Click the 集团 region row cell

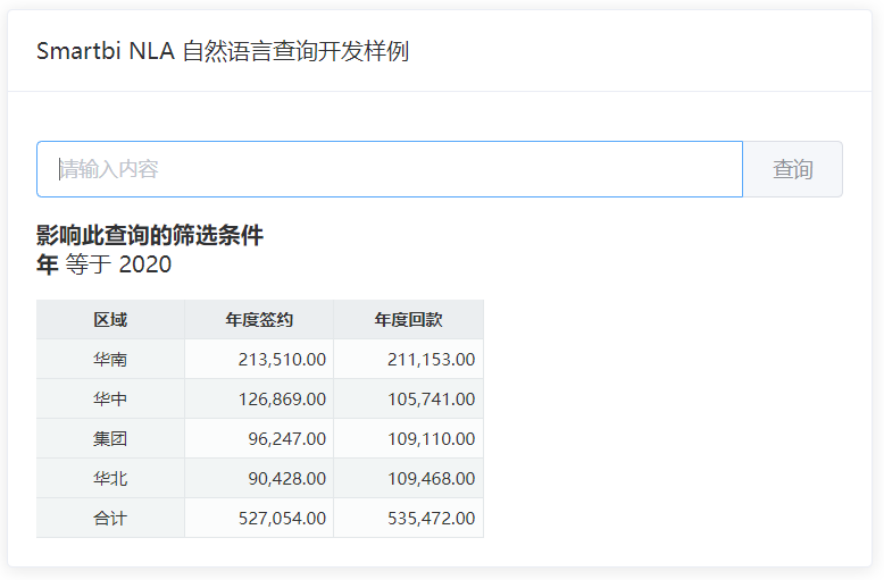coord(110,438)
